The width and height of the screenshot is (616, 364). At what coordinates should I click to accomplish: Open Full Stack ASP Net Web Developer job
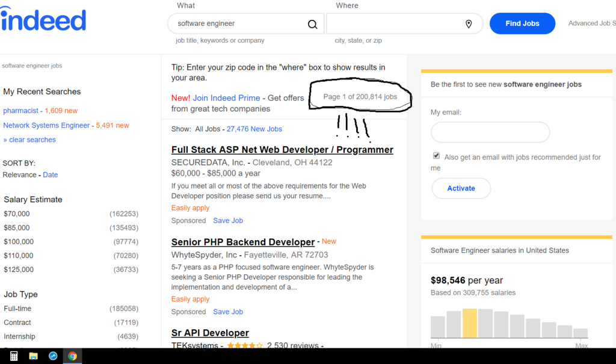point(282,150)
